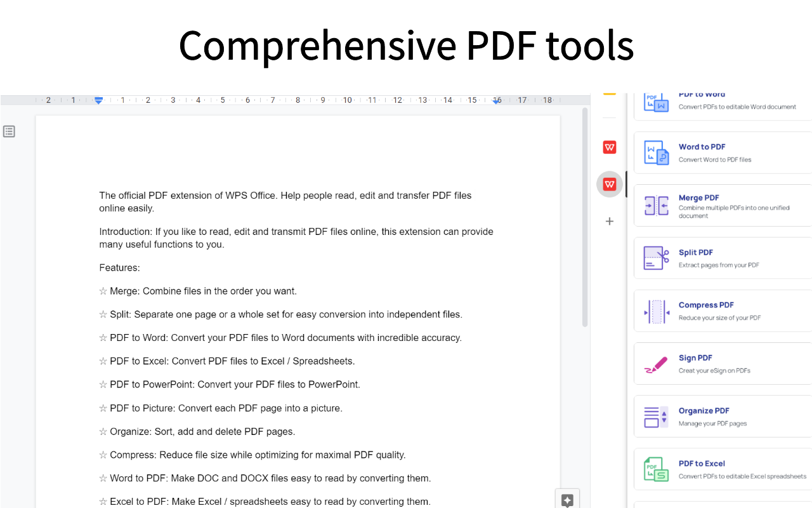
Task: Open the Organize PDF tool
Action: click(x=723, y=417)
